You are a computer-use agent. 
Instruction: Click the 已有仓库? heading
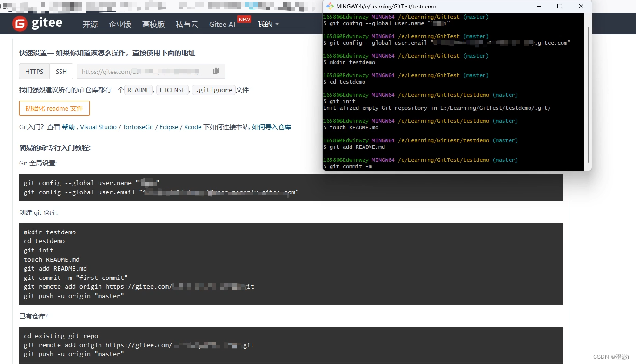tap(33, 316)
